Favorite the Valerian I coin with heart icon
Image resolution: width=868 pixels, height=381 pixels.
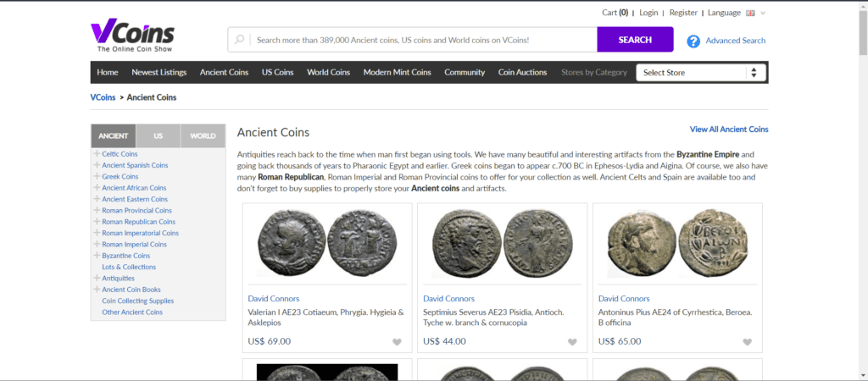click(397, 342)
